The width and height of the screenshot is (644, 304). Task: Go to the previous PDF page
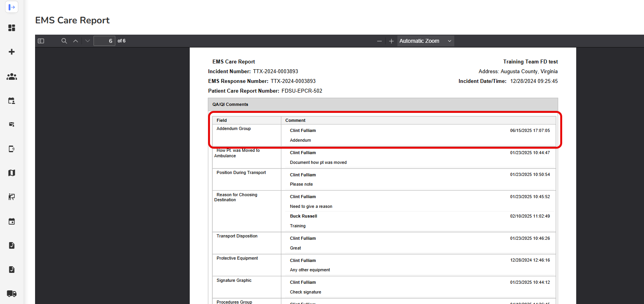[x=76, y=41]
